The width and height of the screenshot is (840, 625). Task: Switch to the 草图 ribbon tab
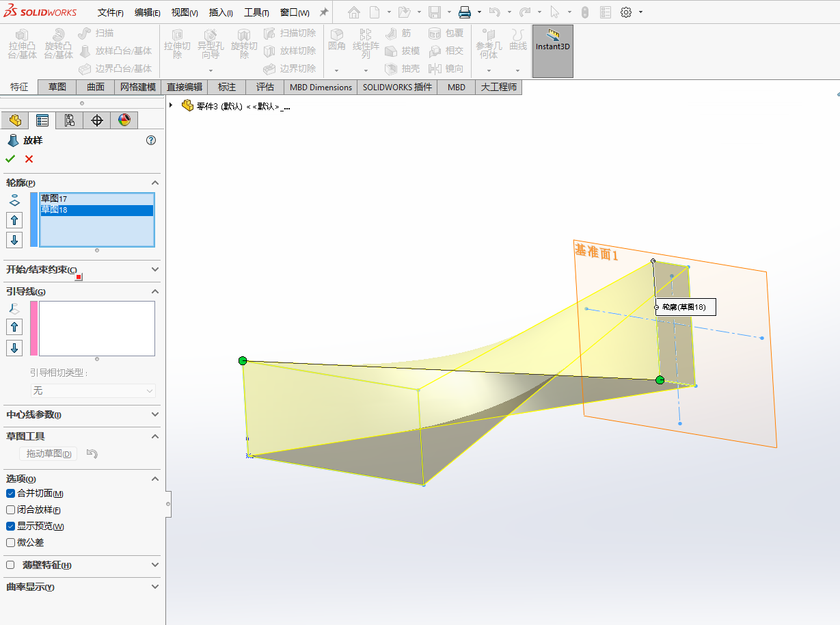pyautogui.click(x=57, y=87)
